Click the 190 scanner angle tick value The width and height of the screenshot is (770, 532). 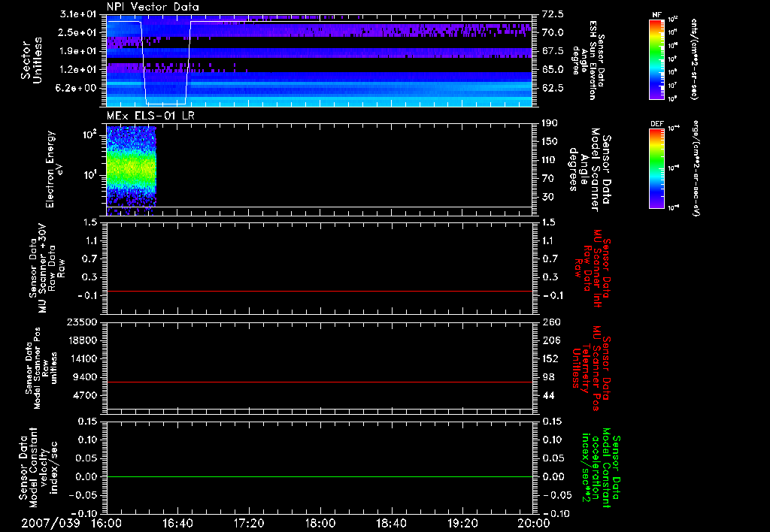(x=550, y=123)
